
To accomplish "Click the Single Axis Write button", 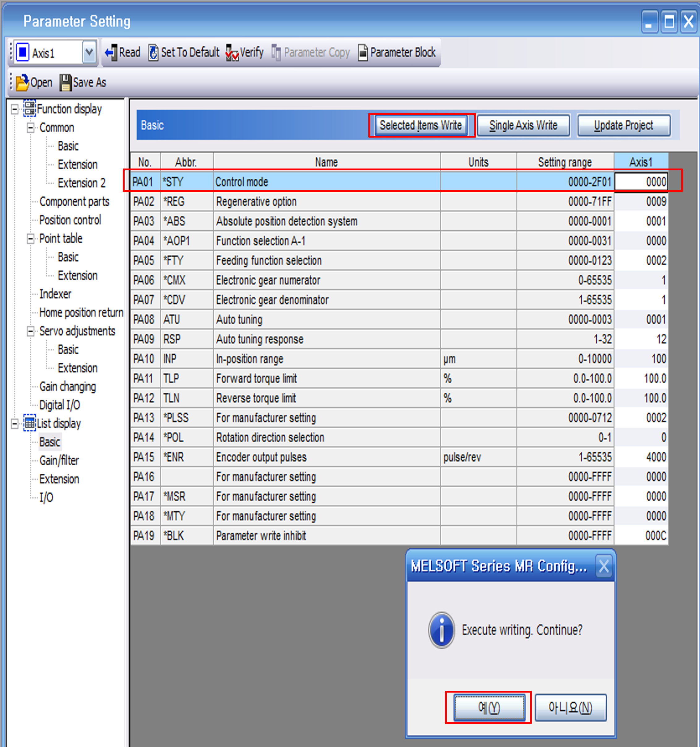I will click(523, 125).
